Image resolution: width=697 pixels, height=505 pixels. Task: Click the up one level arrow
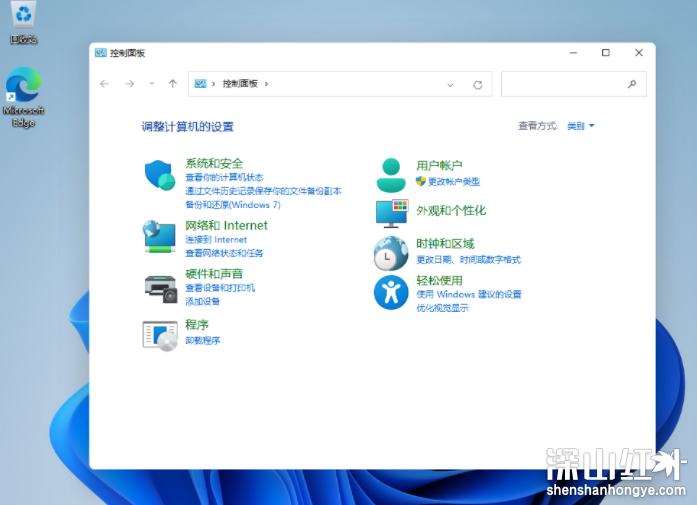pos(172,84)
